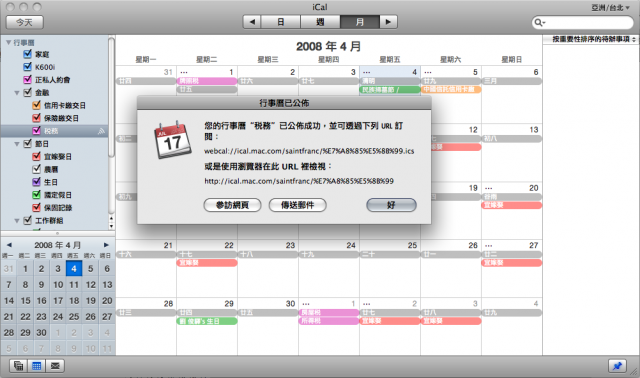Select day 30 in mini calendar
640x378 pixels.
point(41,332)
